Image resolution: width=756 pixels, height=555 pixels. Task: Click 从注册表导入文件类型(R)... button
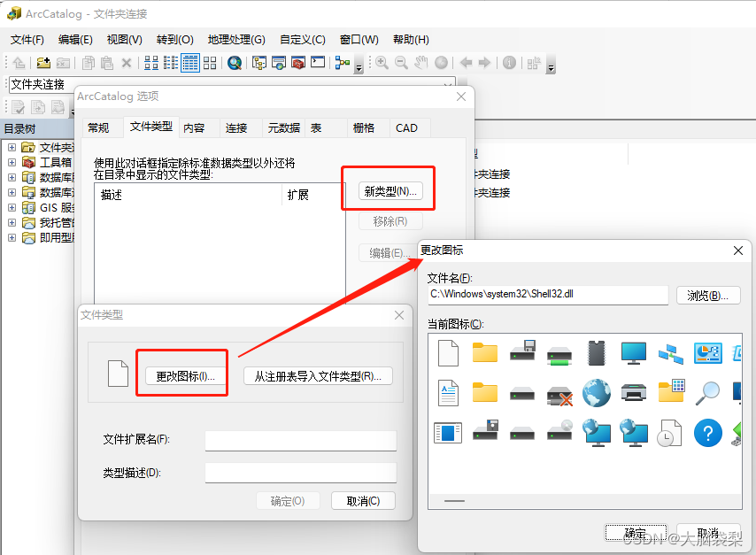point(318,376)
